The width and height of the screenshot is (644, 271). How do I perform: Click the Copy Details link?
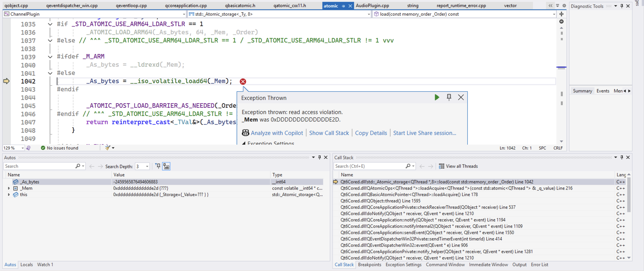point(371,133)
